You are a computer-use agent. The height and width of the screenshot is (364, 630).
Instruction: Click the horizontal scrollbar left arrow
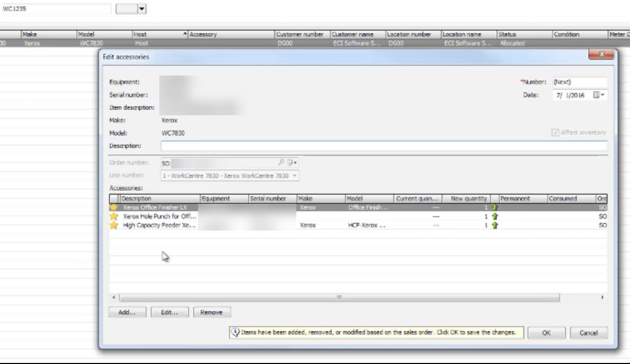[113, 298]
